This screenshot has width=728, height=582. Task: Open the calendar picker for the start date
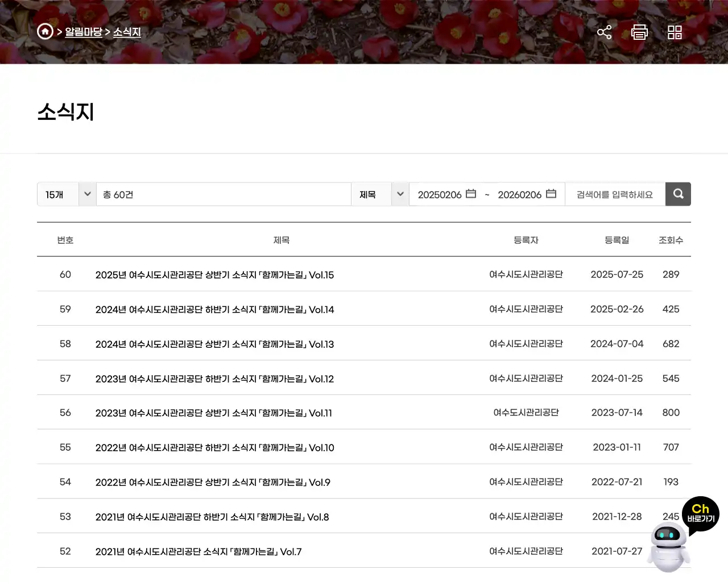pos(471,194)
